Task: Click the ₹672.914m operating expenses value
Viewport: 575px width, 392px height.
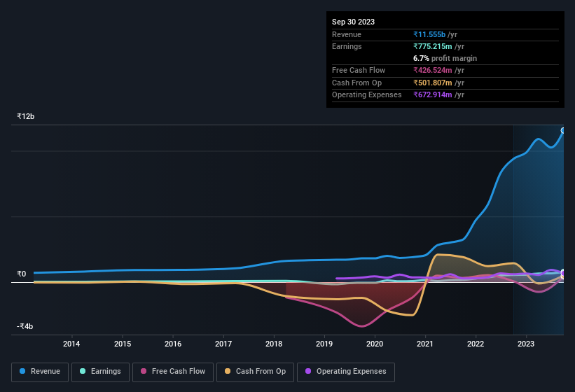Action: [433, 95]
